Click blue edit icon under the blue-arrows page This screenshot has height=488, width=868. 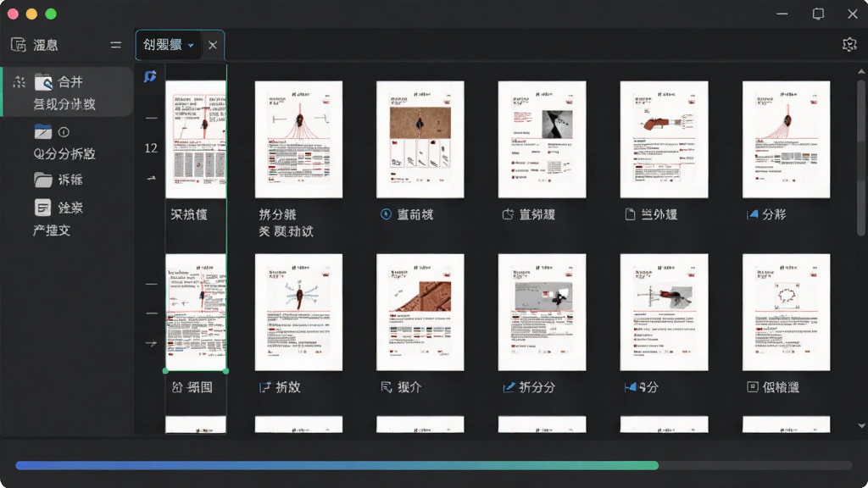265,387
